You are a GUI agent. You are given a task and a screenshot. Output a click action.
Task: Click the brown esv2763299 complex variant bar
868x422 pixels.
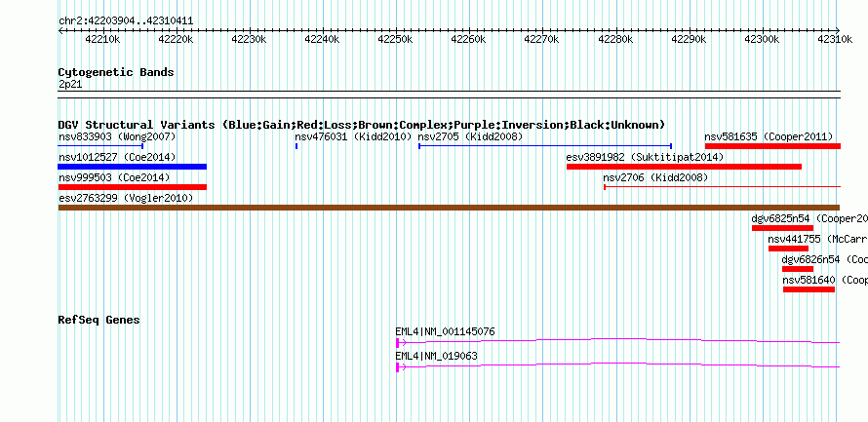coord(449,208)
